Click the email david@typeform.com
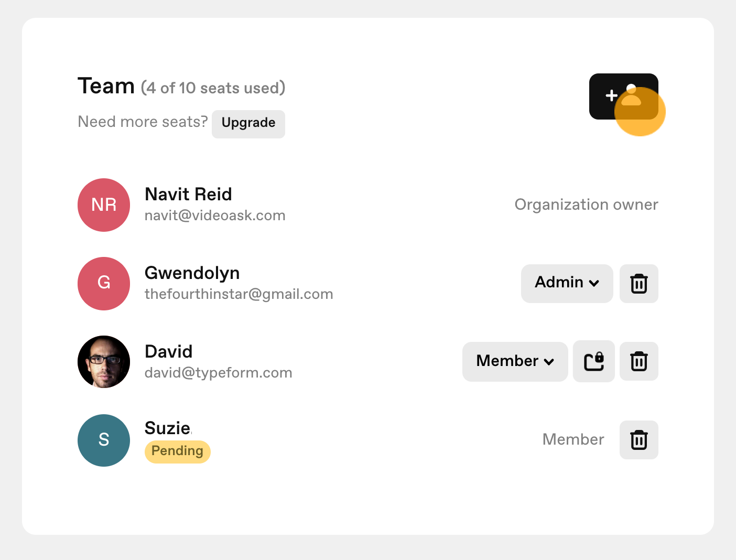 218,373
